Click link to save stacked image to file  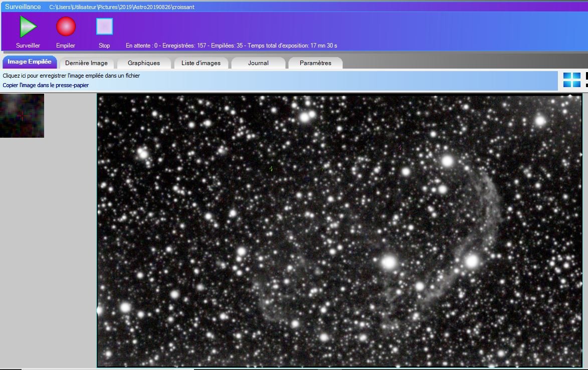(71, 76)
